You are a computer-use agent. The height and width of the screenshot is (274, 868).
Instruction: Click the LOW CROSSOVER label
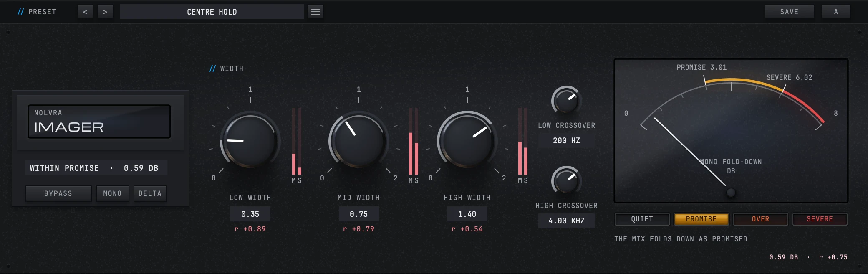566,125
